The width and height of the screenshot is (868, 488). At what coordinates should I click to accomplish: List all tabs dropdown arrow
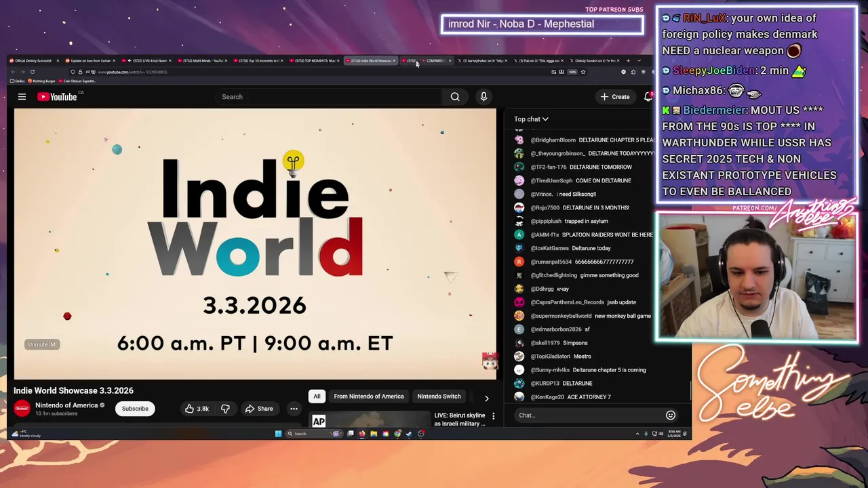coord(639,61)
